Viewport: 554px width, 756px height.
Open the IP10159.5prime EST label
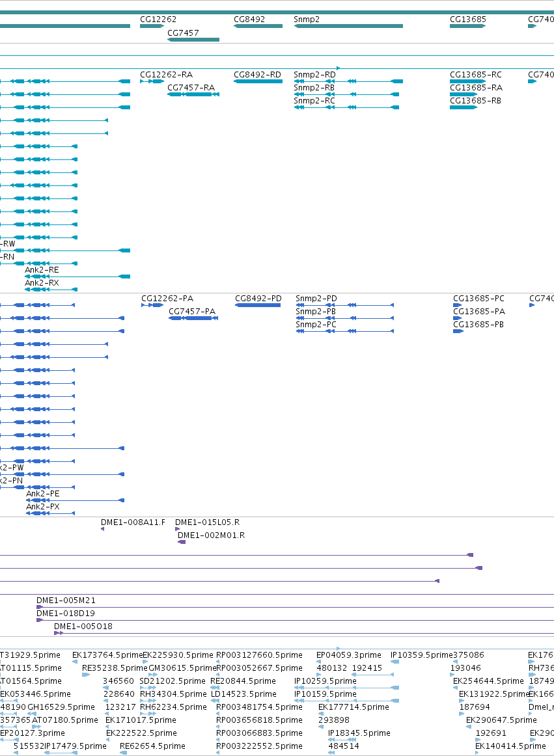(x=325, y=694)
